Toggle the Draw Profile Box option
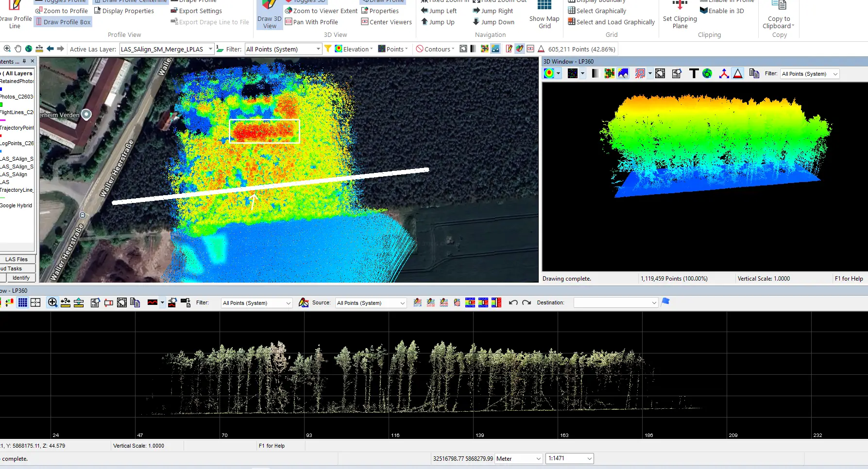This screenshot has height=469, width=868. click(x=63, y=22)
